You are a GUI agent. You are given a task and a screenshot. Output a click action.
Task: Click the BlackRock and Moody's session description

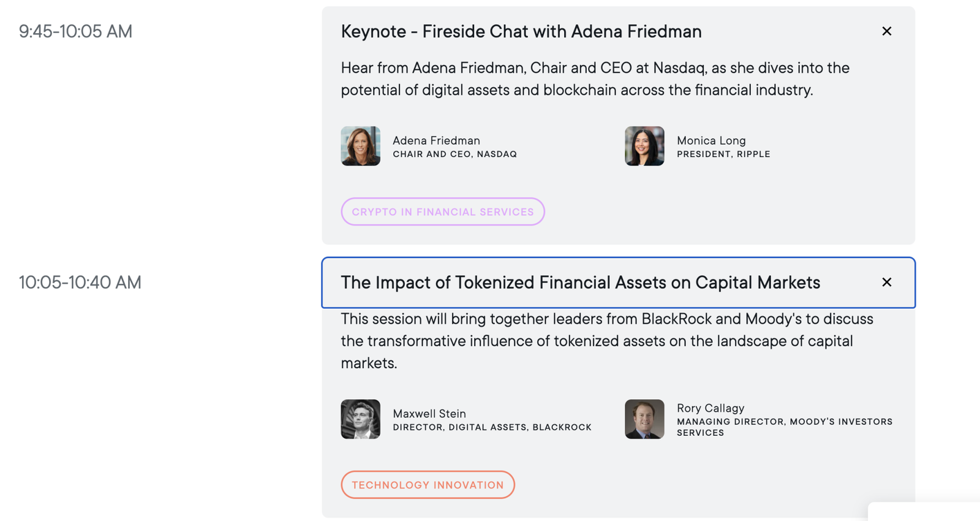tap(606, 341)
